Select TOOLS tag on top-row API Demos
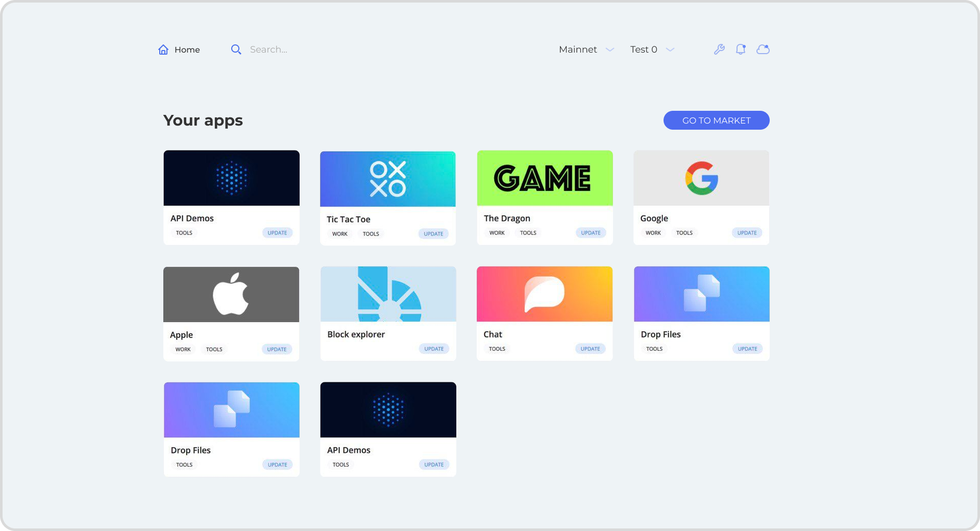 [x=184, y=233]
